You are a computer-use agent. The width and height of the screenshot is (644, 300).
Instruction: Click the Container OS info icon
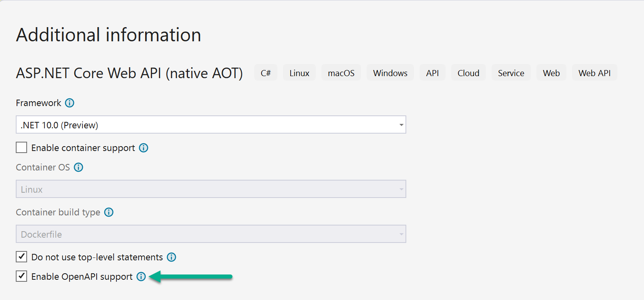(78, 167)
